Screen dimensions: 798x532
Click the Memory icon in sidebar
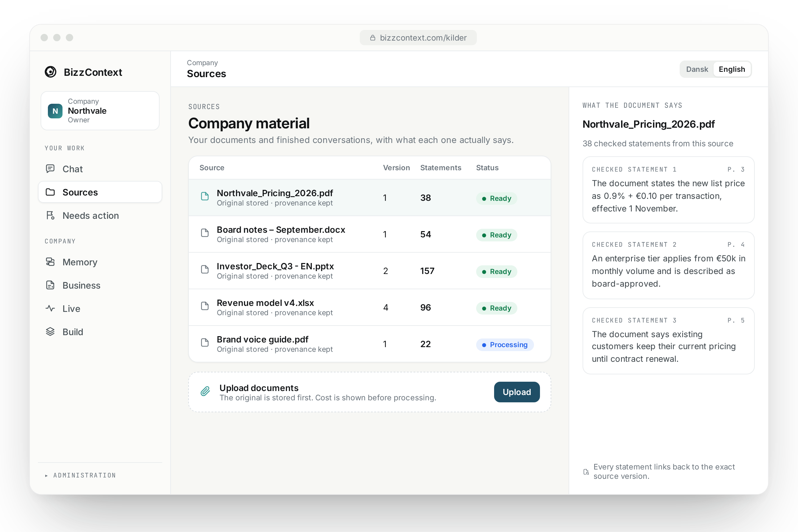(x=50, y=262)
